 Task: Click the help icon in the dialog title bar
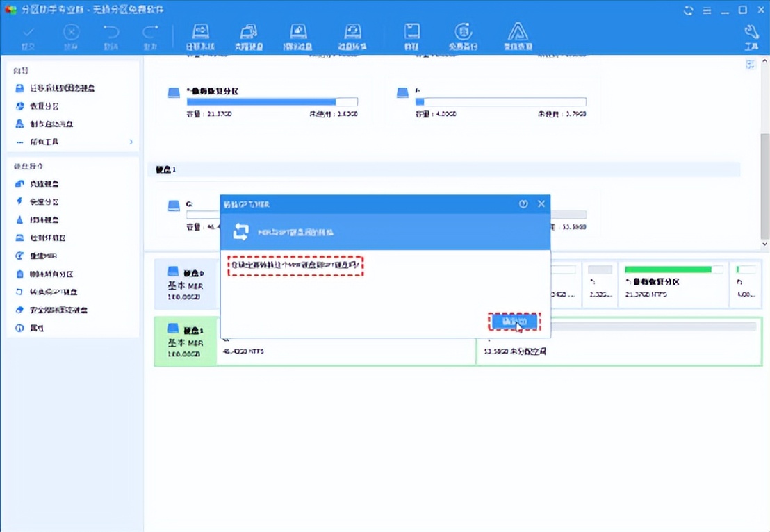point(523,204)
